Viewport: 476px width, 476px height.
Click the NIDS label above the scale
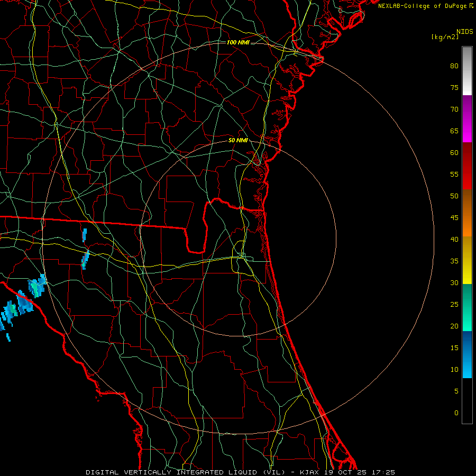tap(464, 32)
